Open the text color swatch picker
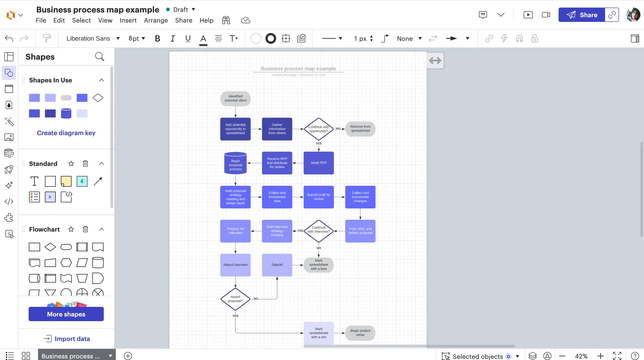This screenshot has width=644, height=360. pos(203,39)
